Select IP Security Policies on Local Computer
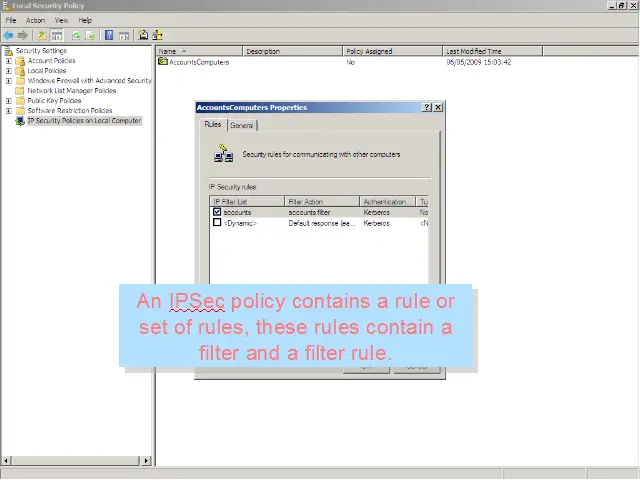Image resolution: width=640 pixels, height=480 pixels. [84, 121]
